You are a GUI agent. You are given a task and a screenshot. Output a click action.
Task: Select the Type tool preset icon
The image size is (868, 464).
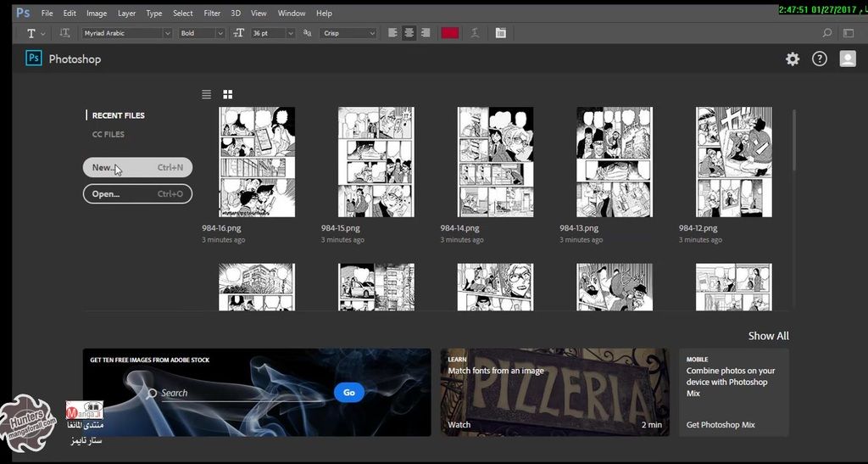click(31, 33)
